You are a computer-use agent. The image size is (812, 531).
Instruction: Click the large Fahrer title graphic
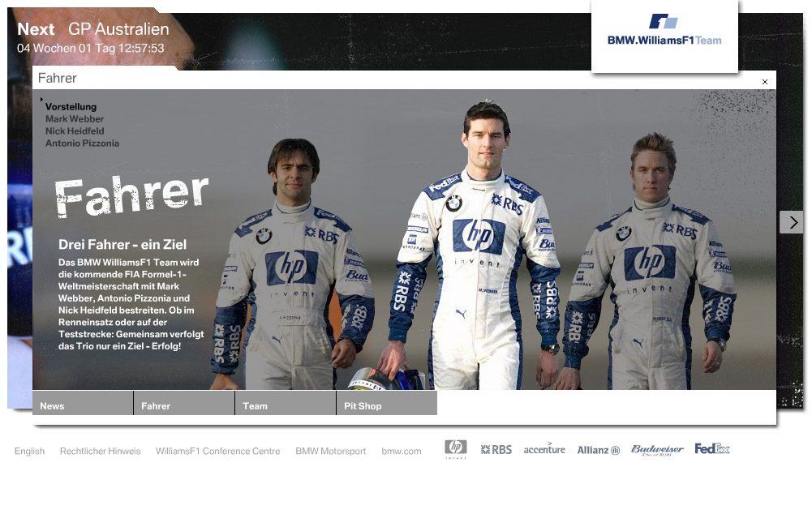[x=131, y=195]
